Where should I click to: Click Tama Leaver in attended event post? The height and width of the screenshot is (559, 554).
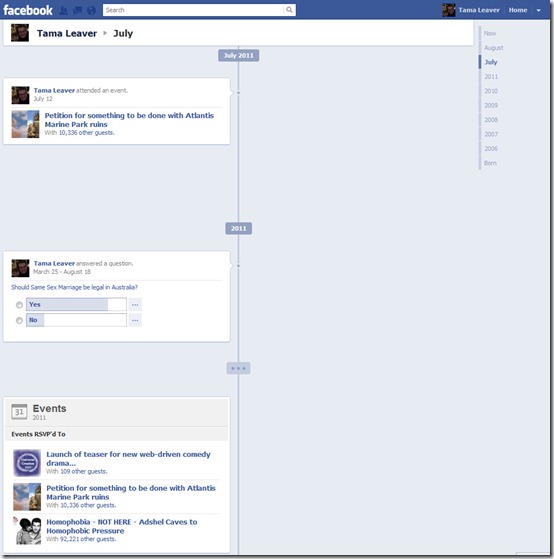pyautogui.click(x=54, y=91)
